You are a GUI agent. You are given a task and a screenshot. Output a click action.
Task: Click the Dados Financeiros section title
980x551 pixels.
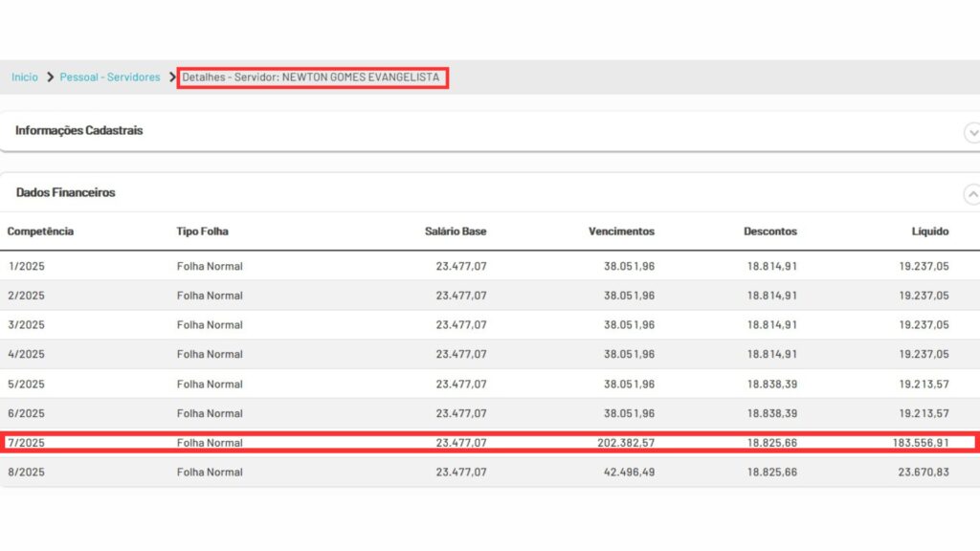[66, 192]
